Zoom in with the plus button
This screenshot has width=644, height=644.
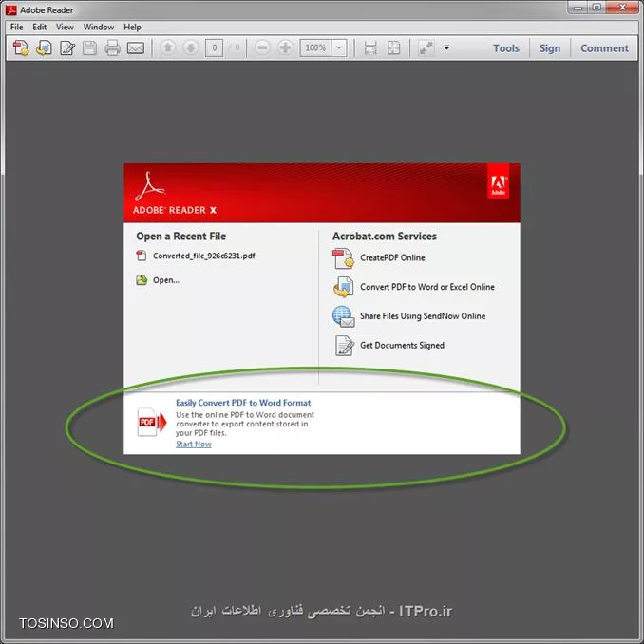285,48
